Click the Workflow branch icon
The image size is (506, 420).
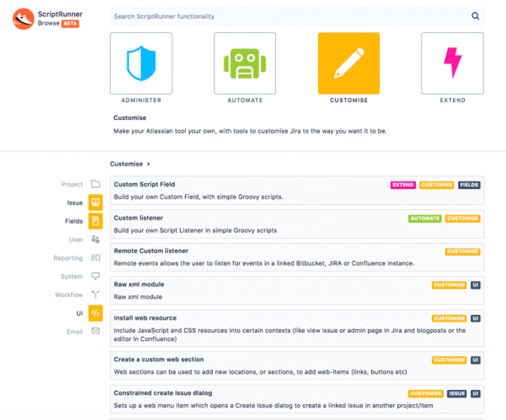click(95, 294)
